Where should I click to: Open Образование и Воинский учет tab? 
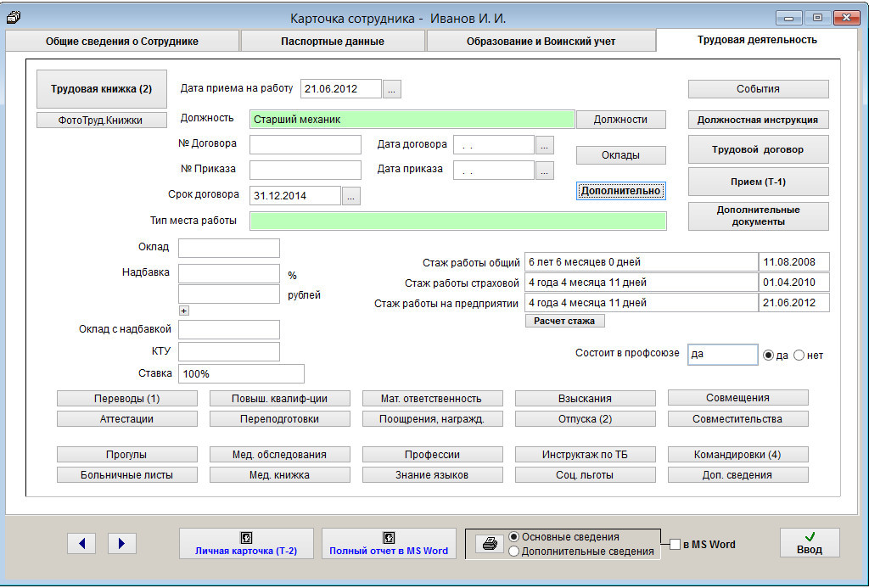541,42
